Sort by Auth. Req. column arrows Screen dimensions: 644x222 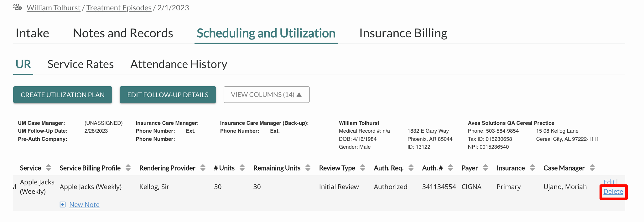click(x=411, y=168)
